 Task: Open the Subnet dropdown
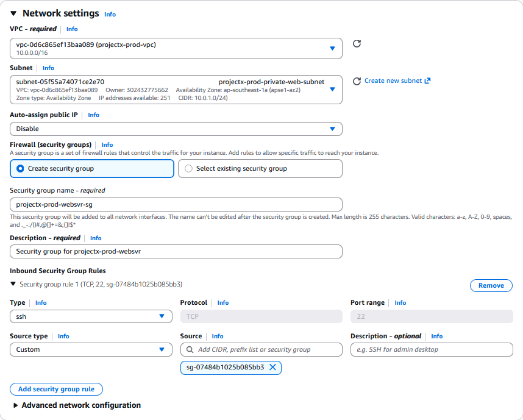176,90
